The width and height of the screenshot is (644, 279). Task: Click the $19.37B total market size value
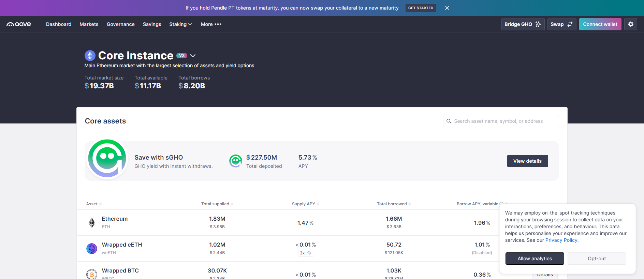99,86
